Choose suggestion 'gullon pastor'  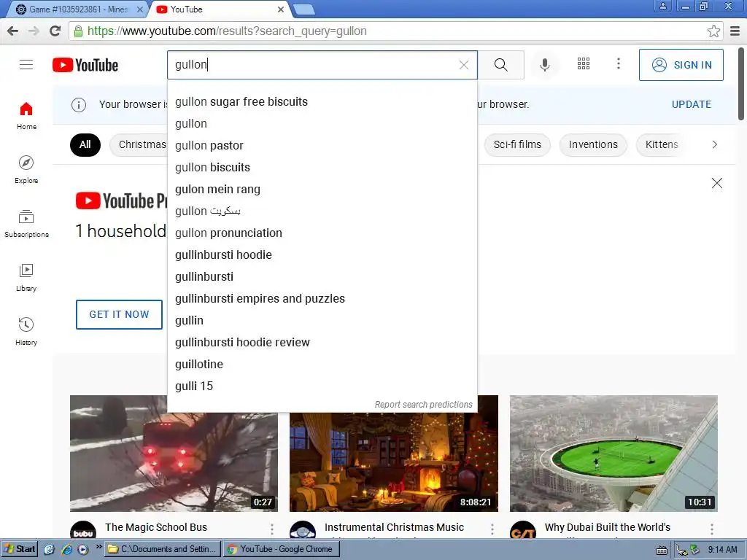tap(322, 146)
